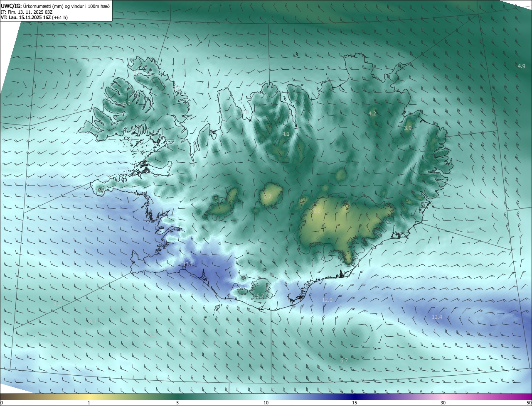Click the 10 tick on the colour scale
Screen dimensions: 532x406
[x=266, y=403]
